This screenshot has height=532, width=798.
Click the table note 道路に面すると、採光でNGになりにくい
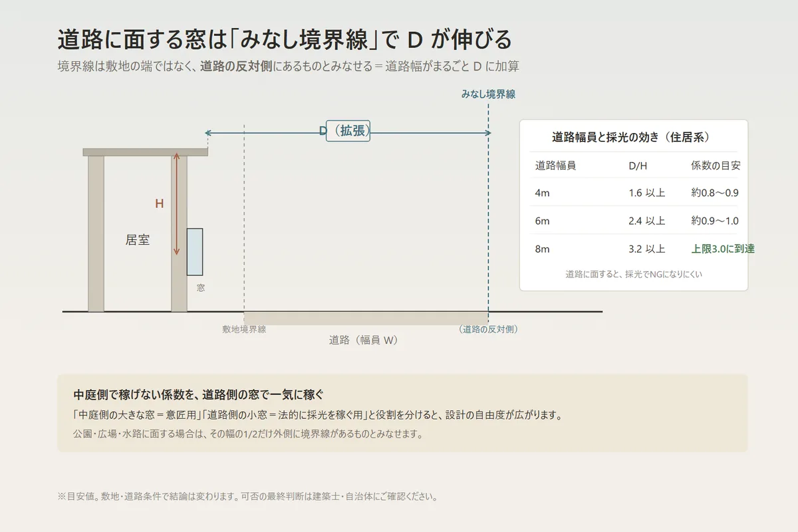point(634,274)
